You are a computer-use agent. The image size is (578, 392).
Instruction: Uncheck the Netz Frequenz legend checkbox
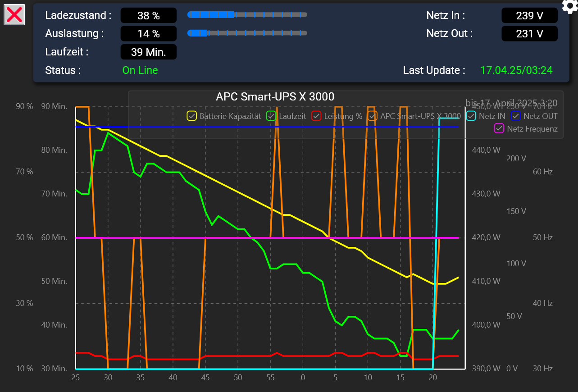click(x=499, y=128)
